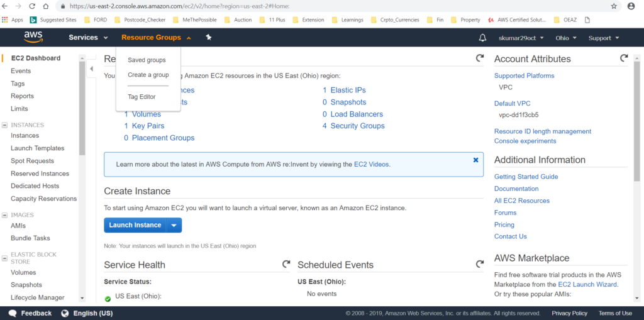Open the Suggested Sites bookmark

(x=53, y=19)
